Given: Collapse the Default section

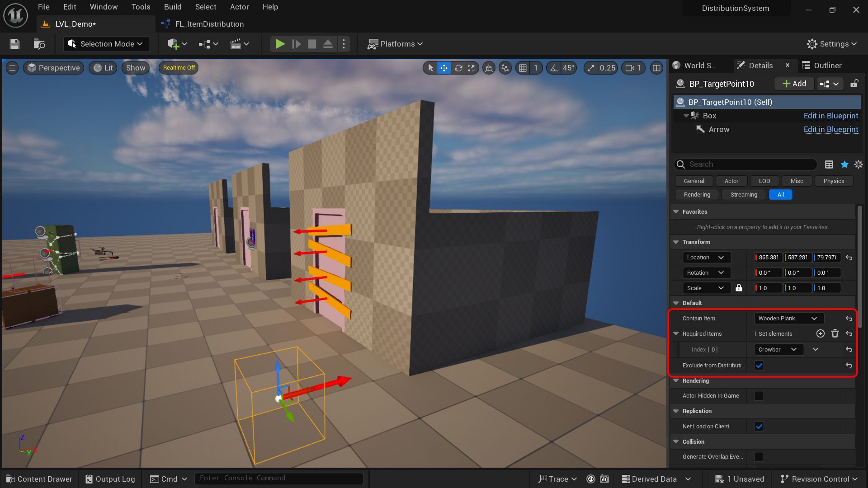Looking at the screenshot, I should point(676,303).
